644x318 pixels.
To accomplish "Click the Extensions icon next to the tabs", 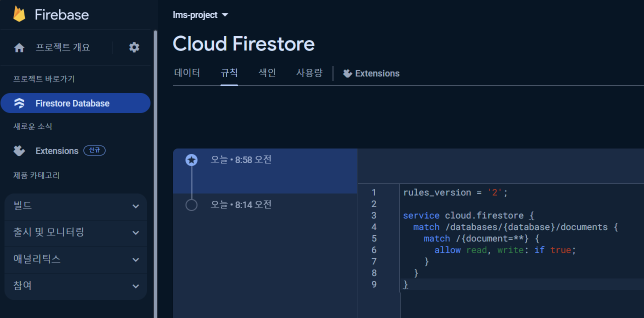I will pos(347,73).
